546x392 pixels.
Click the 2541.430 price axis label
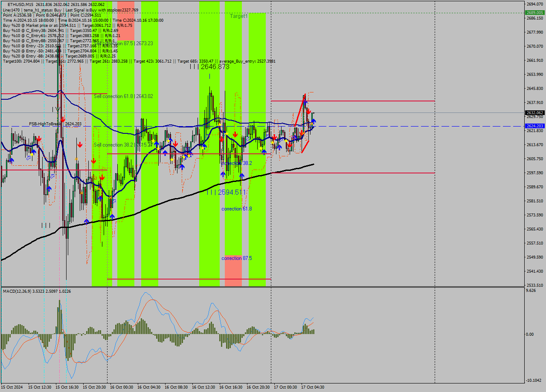tap(534, 271)
